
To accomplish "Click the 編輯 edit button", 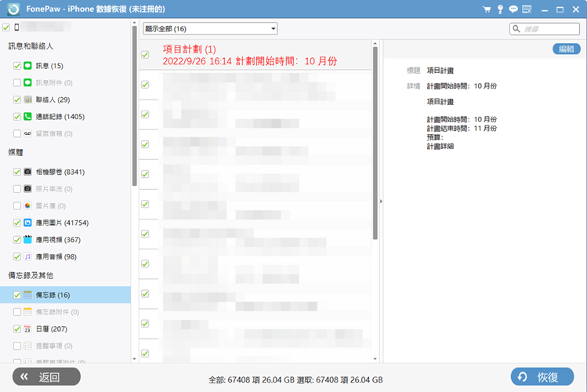I will (x=565, y=49).
